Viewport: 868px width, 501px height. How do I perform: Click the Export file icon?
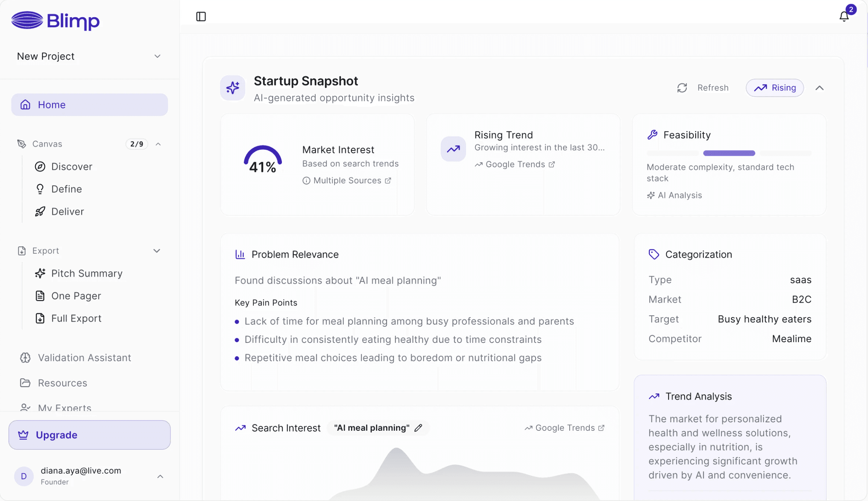pyautogui.click(x=22, y=251)
